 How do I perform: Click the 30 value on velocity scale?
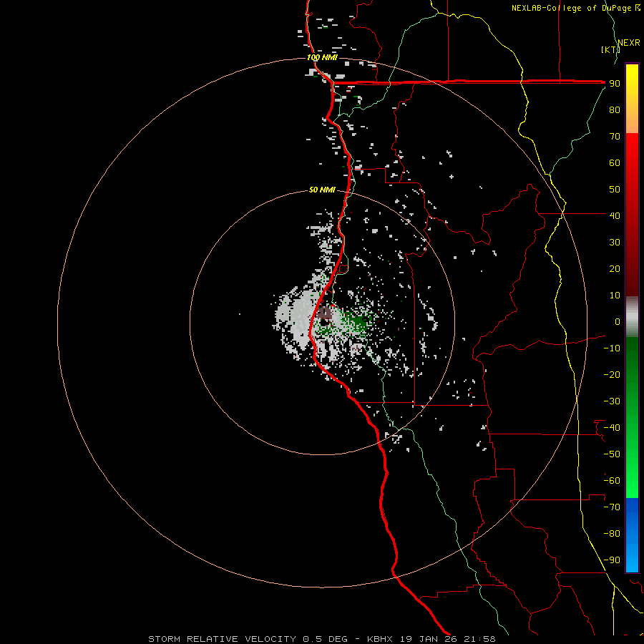tap(615, 243)
